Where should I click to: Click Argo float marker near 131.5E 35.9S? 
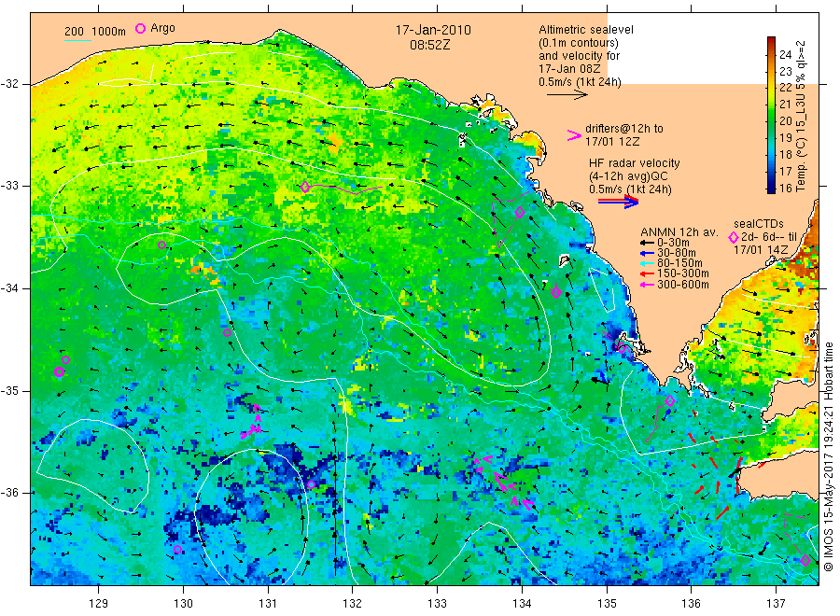pyautogui.click(x=311, y=484)
